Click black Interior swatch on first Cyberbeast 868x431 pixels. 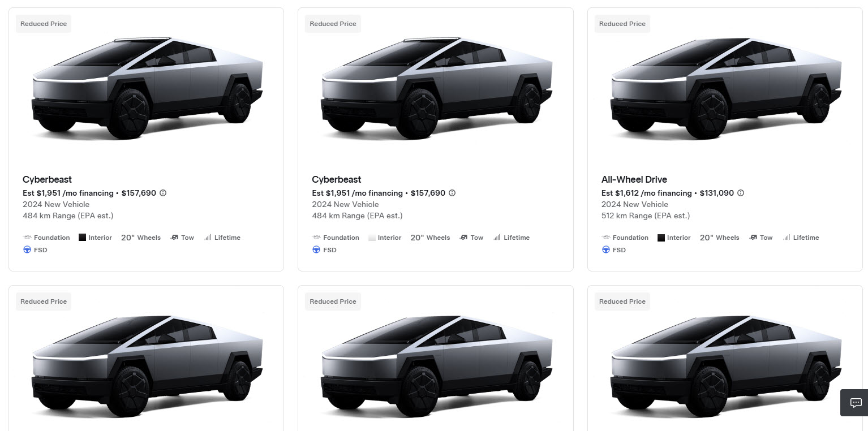(83, 238)
